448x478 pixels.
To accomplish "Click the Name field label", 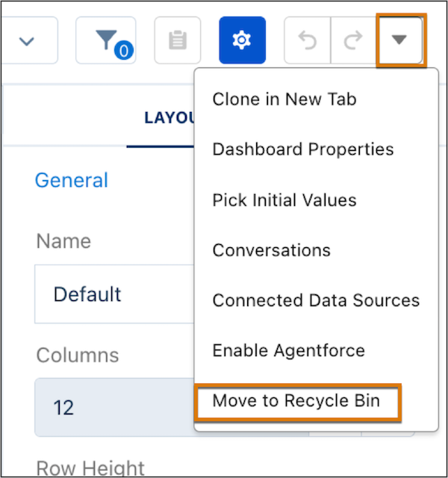I will pos(63,241).
